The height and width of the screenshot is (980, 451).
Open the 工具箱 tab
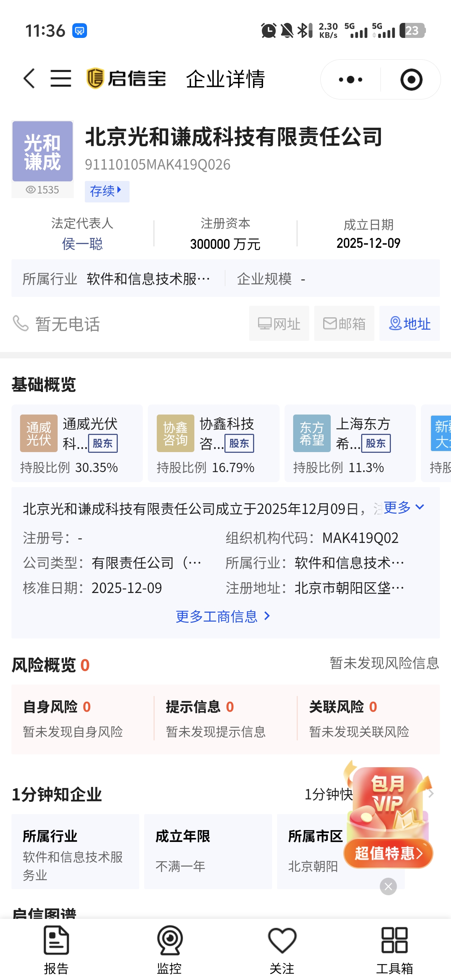tap(395, 950)
